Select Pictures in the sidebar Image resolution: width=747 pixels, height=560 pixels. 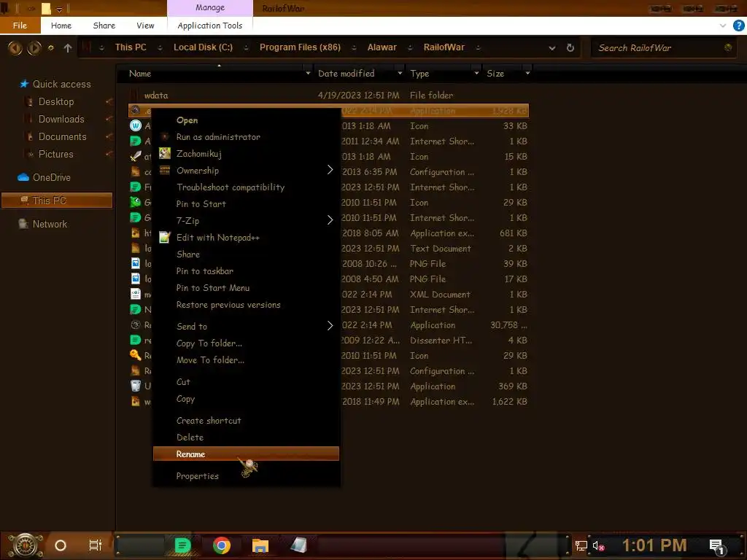pos(55,154)
